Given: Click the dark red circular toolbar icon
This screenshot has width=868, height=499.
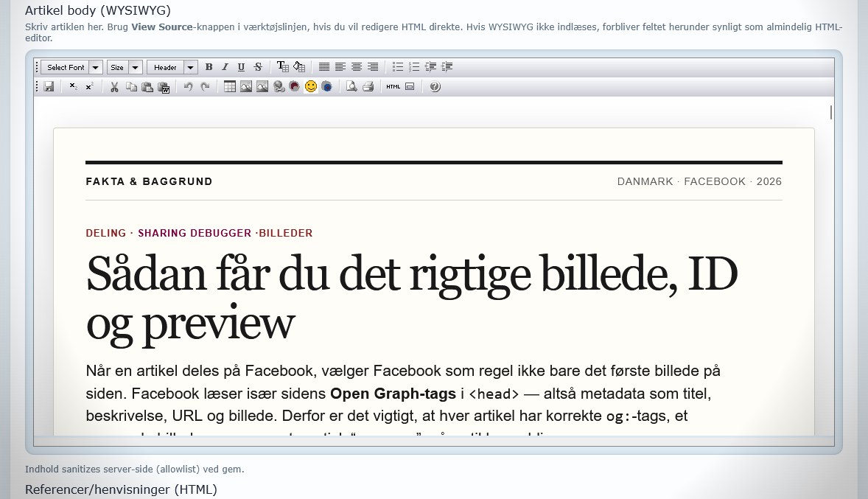Looking at the screenshot, I should [295, 87].
